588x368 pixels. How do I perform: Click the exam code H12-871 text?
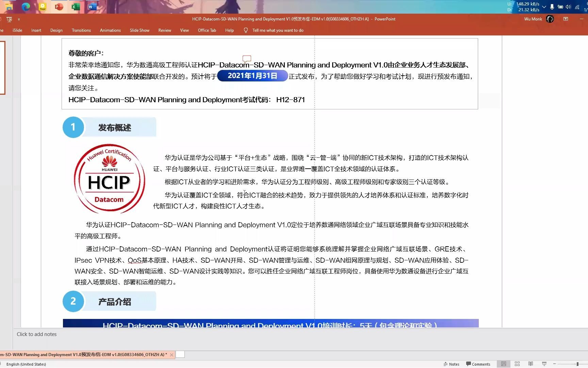(291, 100)
